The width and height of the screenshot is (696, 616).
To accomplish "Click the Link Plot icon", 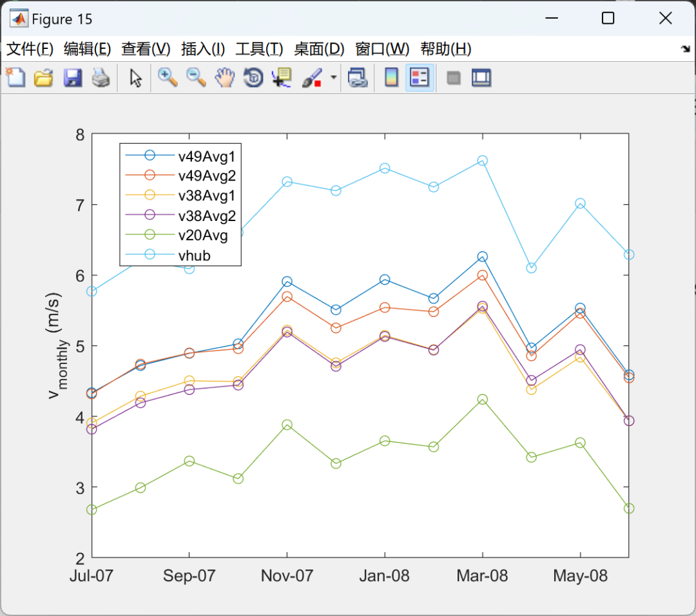I will tap(358, 78).
